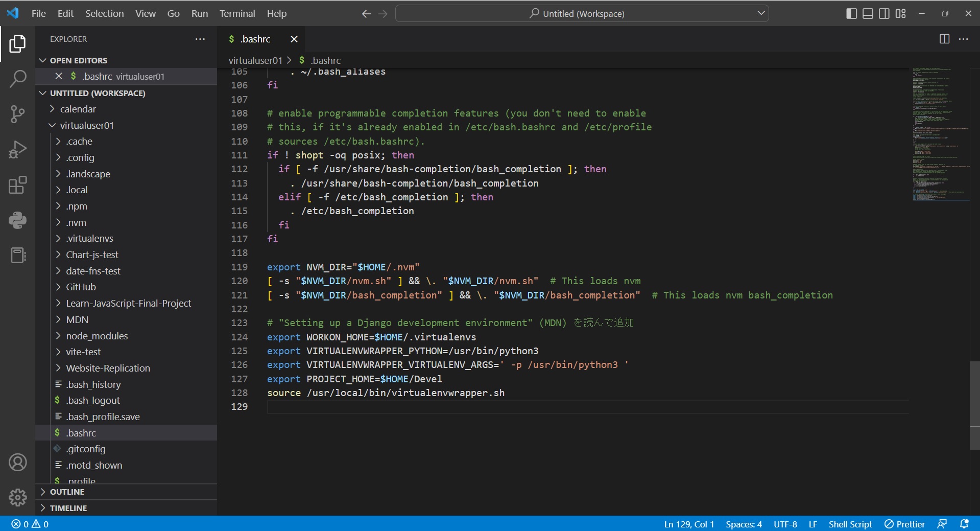Click the Shell Script language mode button

click(850, 524)
